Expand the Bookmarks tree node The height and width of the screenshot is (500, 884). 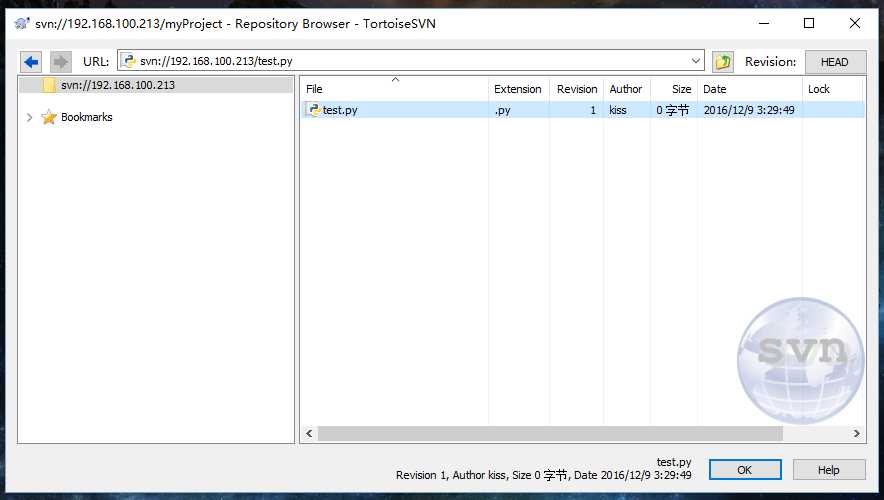pos(29,117)
